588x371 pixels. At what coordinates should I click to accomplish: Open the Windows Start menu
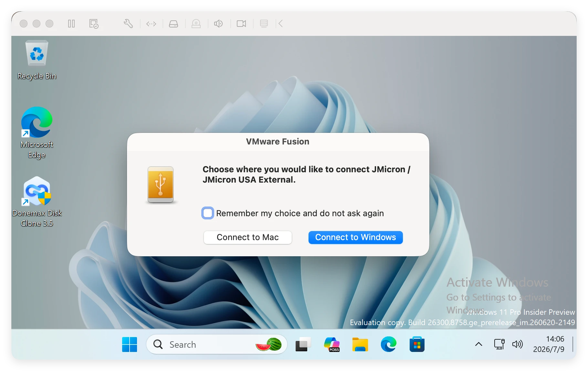click(x=130, y=344)
